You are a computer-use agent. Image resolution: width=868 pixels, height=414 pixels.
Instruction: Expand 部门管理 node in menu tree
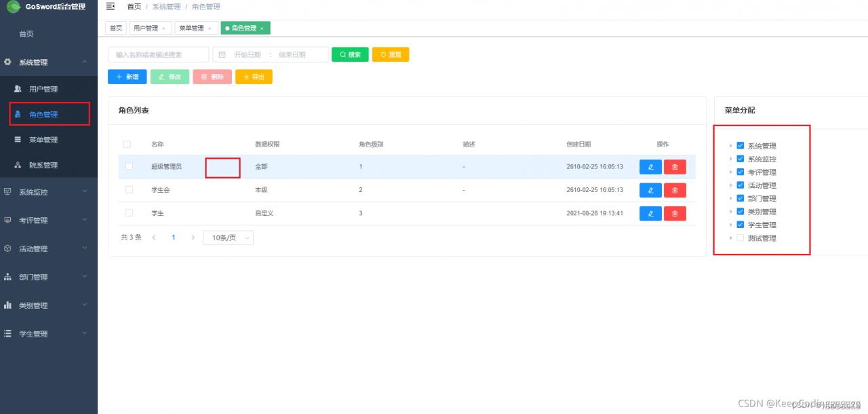731,199
